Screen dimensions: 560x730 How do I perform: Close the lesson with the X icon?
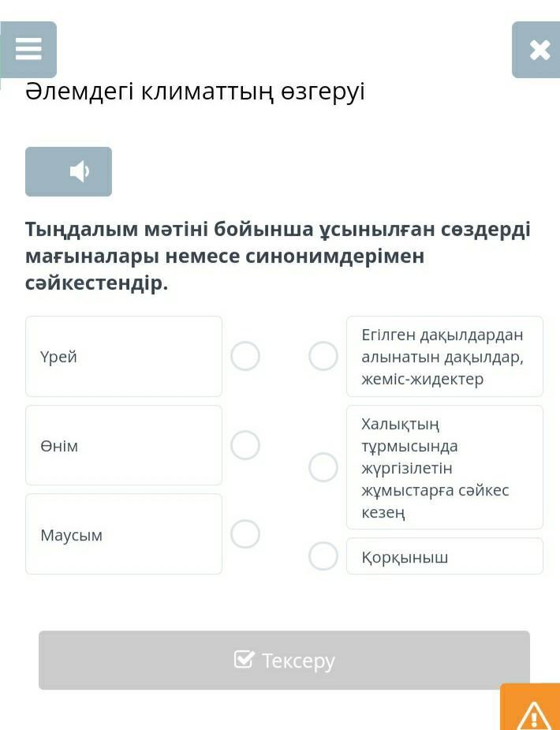point(539,50)
